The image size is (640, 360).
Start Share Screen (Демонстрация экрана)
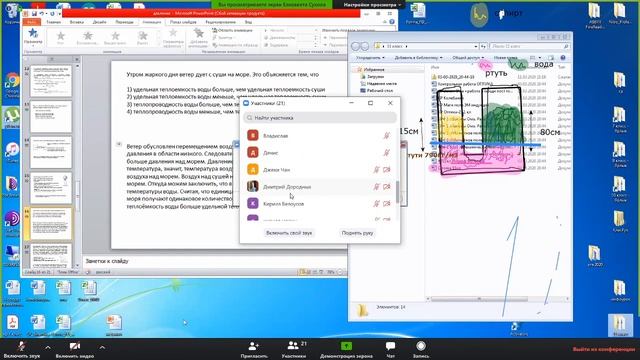coord(346,350)
